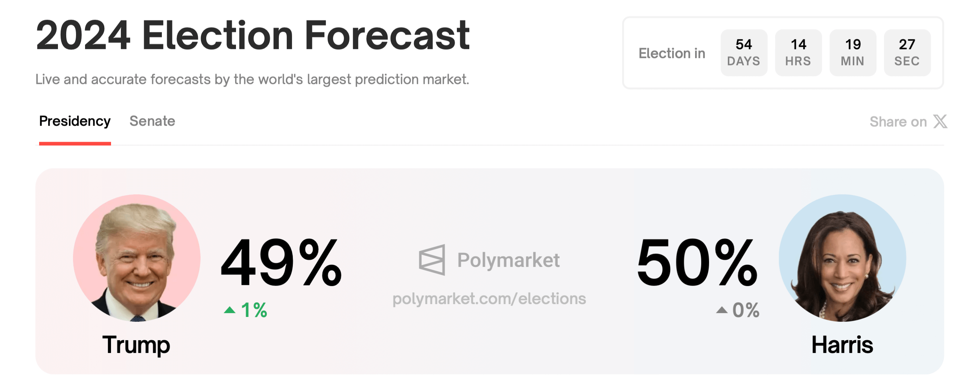The height and width of the screenshot is (391, 980).
Task: Click the 2024 Election Forecast heading
Action: point(253,35)
